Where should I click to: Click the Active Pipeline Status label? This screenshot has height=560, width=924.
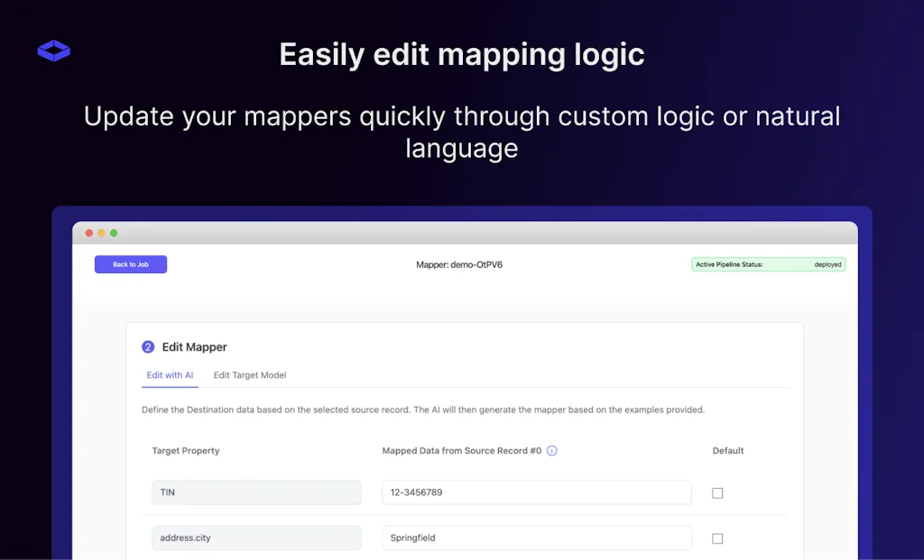729,265
